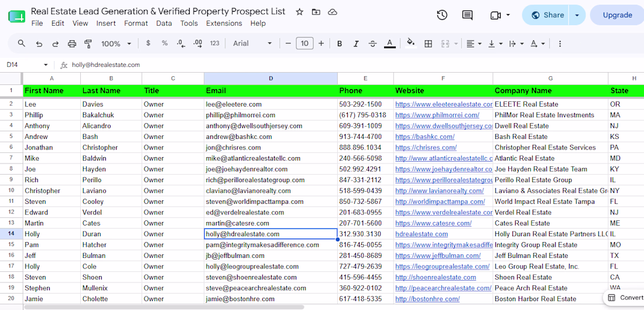Open the http://bostonhre.com/ link

(427, 299)
